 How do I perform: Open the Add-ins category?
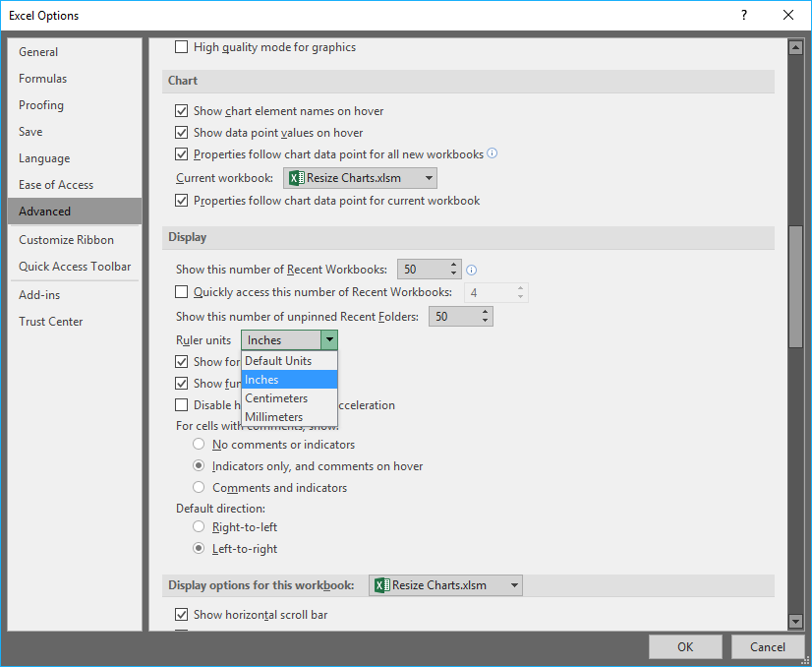coord(75,295)
